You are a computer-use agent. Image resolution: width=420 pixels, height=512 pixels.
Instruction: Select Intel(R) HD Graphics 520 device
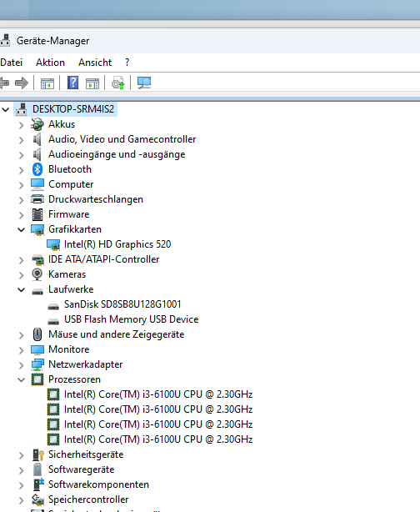pyautogui.click(x=117, y=244)
